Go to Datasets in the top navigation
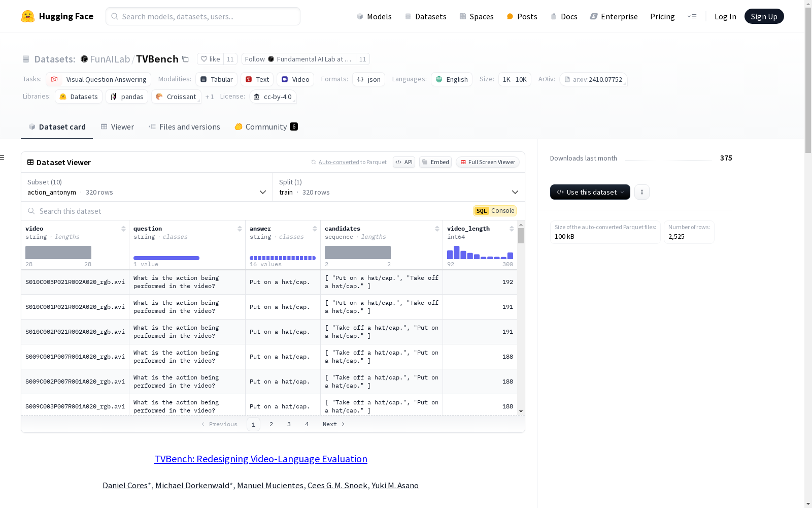 click(425, 17)
